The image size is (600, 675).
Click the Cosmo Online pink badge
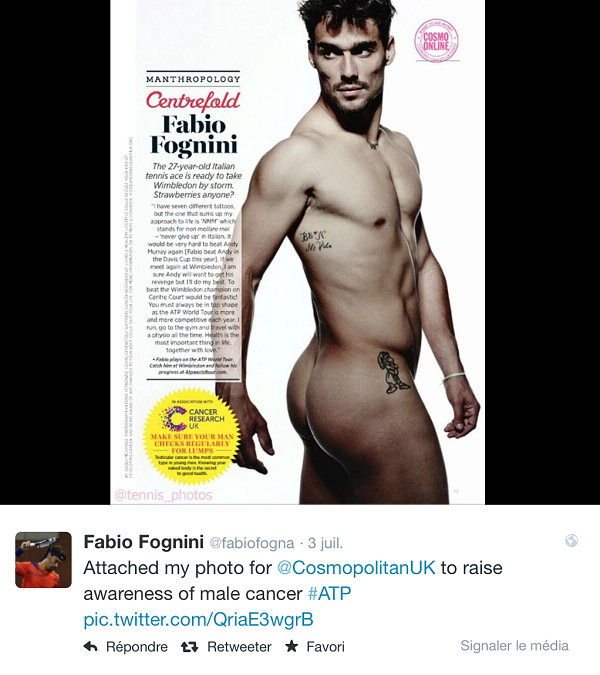[x=436, y=40]
